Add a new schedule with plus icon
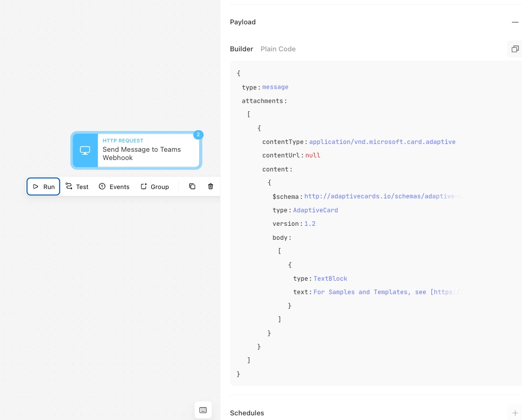This screenshot has width=522, height=420. point(515,413)
